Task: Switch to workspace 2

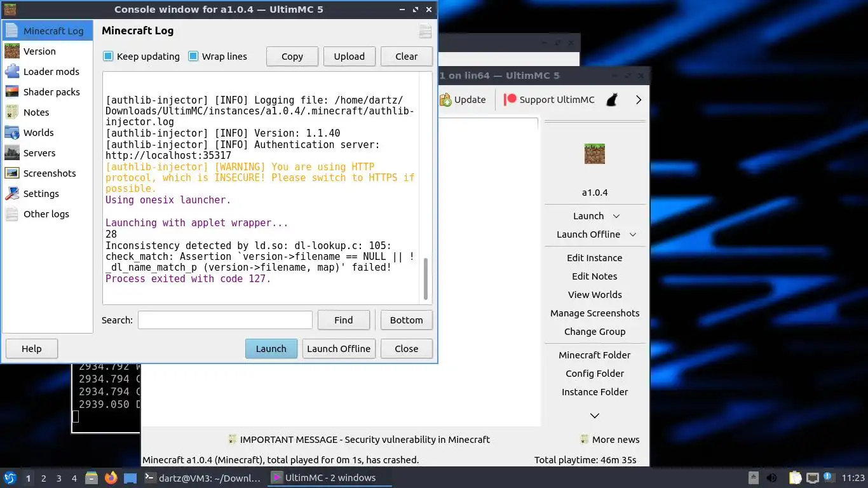Action: (43, 478)
